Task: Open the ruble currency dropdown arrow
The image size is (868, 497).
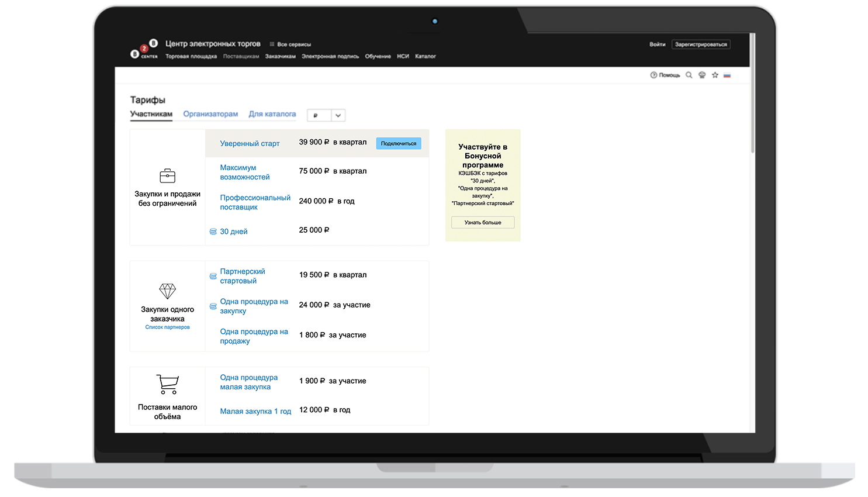Action: [x=338, y=116]
